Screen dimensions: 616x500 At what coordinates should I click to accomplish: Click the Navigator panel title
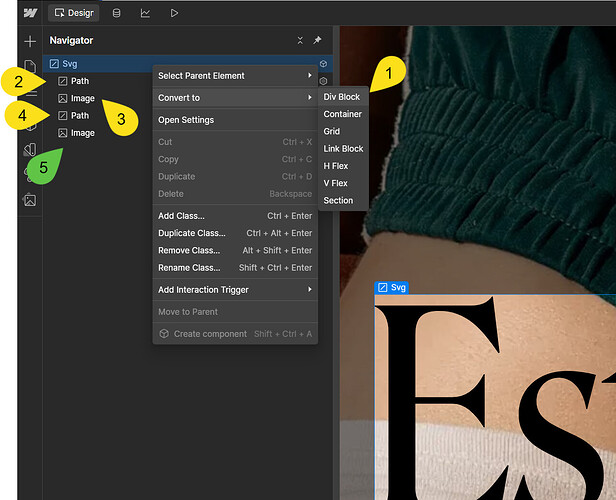tap(71, 40)
